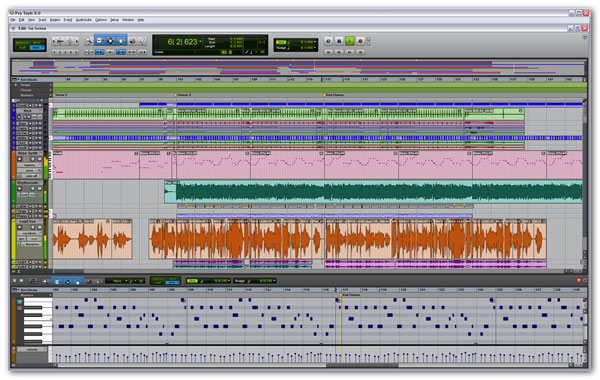Select the Shuffle edit mode button
600x380 pixels.
pyautogui.click(x=22, y=42)
